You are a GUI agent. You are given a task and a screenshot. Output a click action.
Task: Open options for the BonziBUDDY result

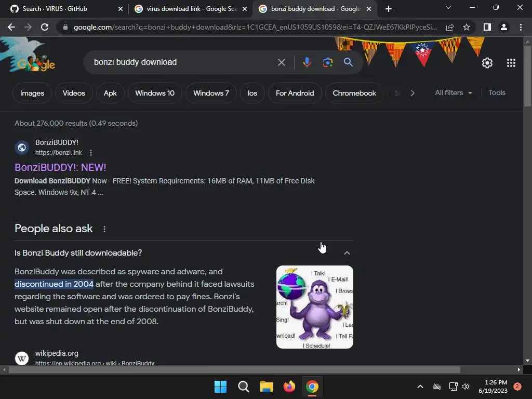tap(90, 153)
